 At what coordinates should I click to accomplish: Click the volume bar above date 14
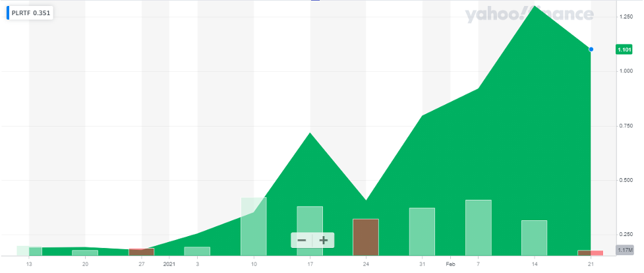coord(534,237)
